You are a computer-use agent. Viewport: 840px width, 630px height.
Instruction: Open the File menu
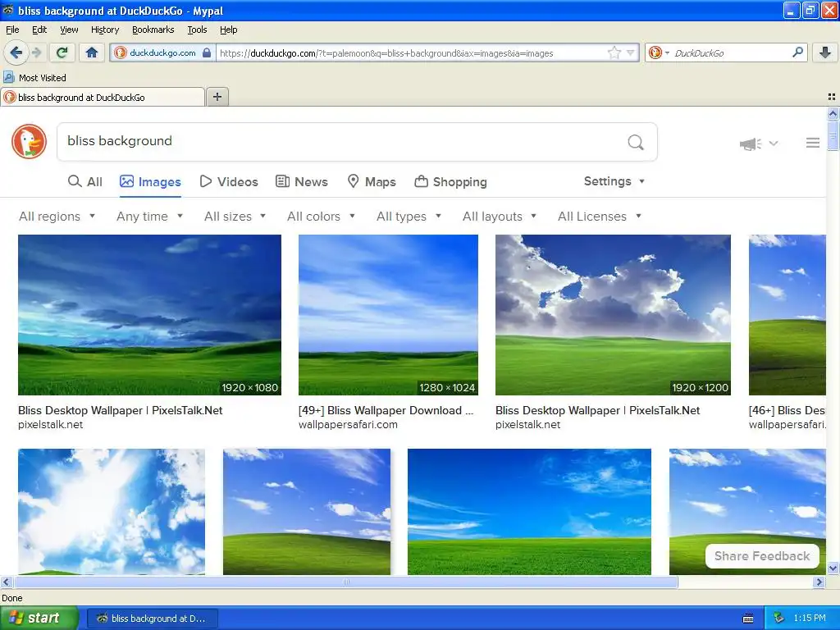[x=12, y=30]
